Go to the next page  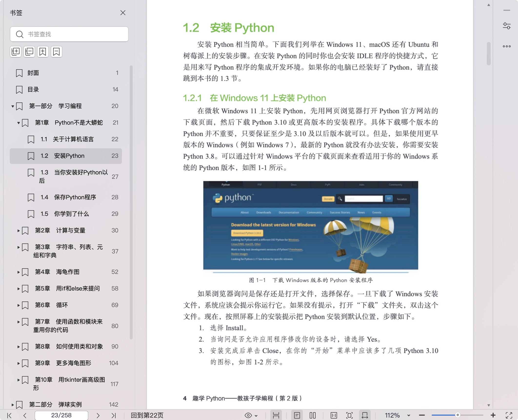click(x=98, y=415)
